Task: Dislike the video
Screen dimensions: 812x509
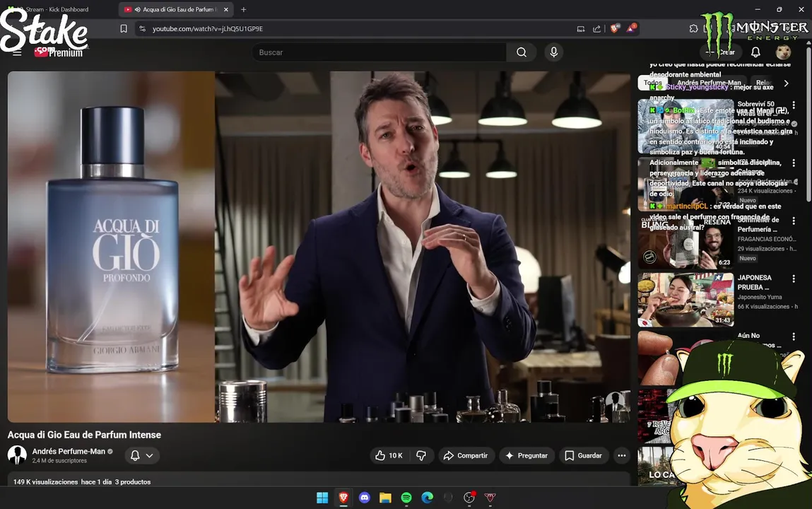Action: pyautogui.click(x=421, y=456)
